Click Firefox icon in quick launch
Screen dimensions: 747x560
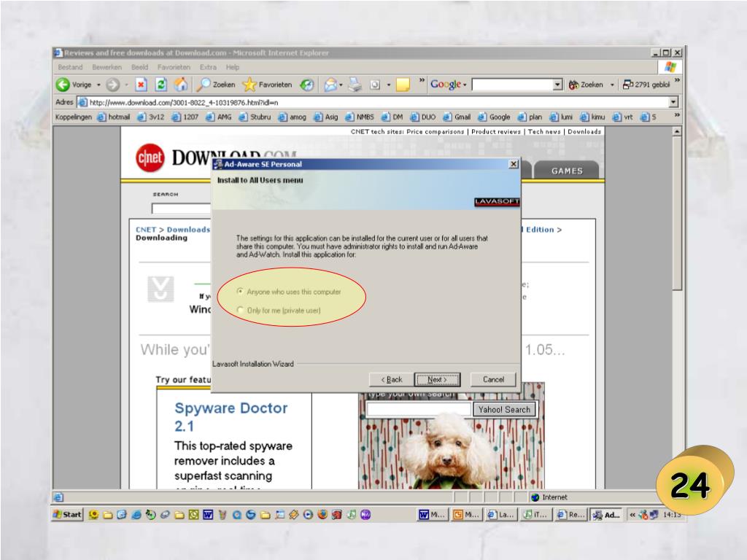pos(322,514)
